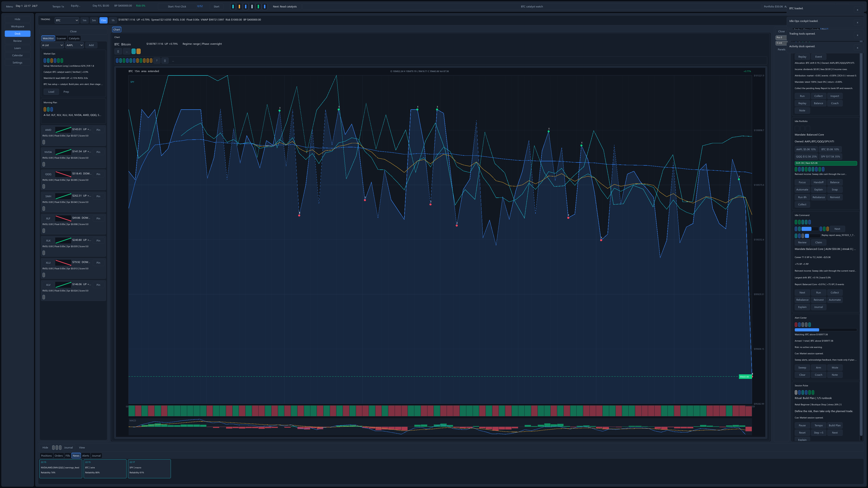868x488 pixels.
Task: Click the blue pill in Morning Plan card
Action: [52, 109]
